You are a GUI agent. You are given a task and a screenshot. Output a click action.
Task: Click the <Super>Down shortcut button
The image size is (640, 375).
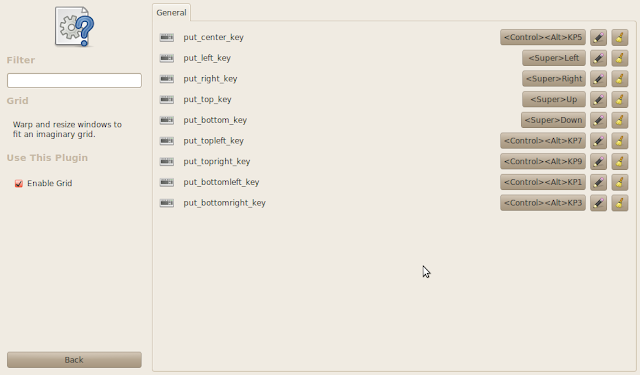click(x=553, y=120)
